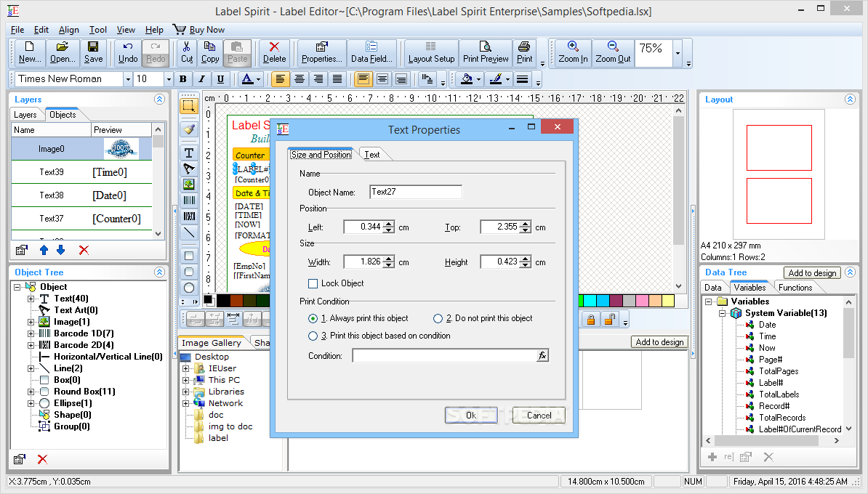Open Layout Setup
868x494 pixels.
431,52
